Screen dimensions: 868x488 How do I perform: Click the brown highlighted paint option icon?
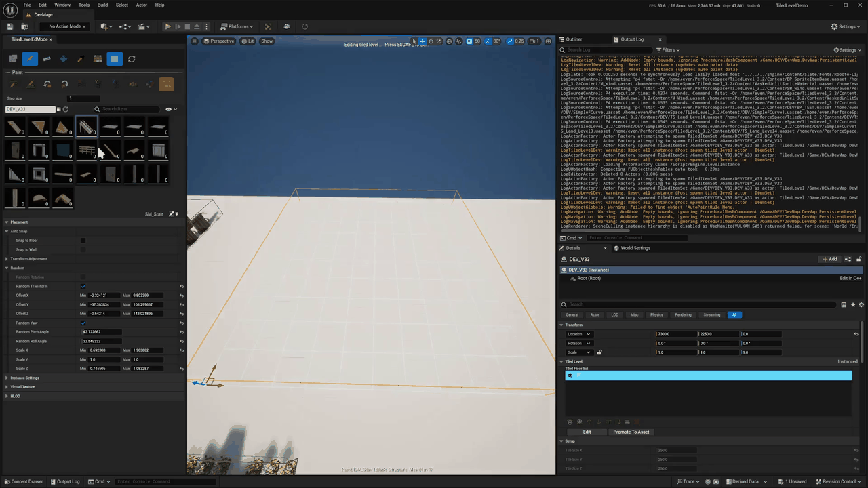[x=166, y=84]
